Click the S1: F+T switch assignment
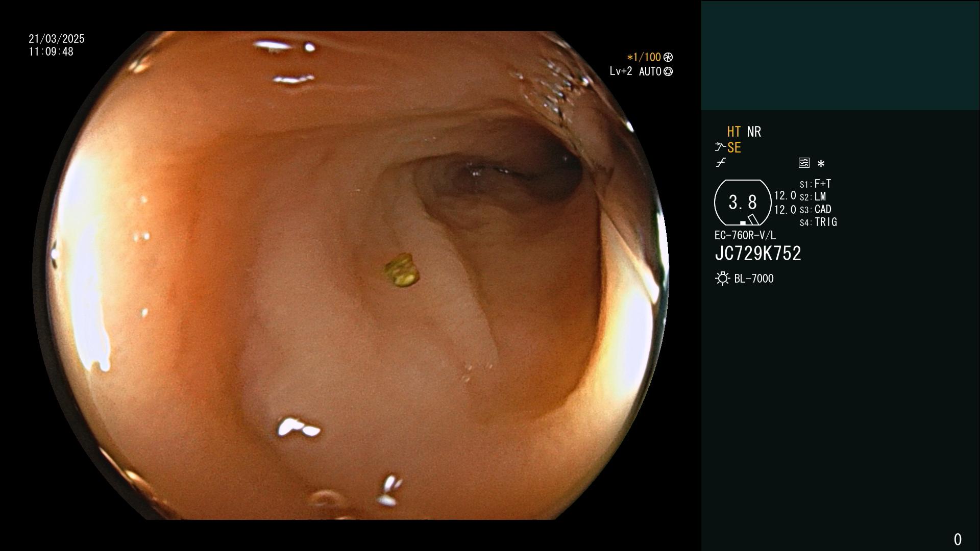 tap(815, 184)
